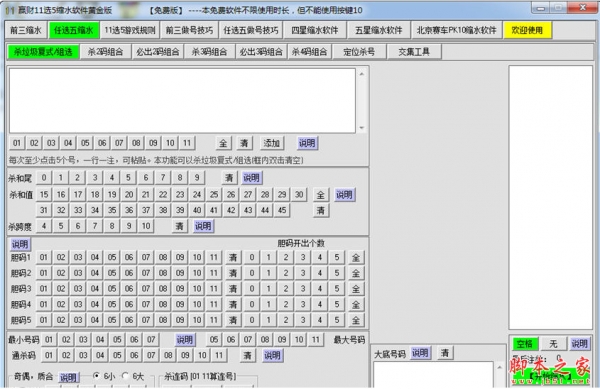
Task: Toggle 杀和值 number 38
Action: pyautogui.click(x=163, y=210)
